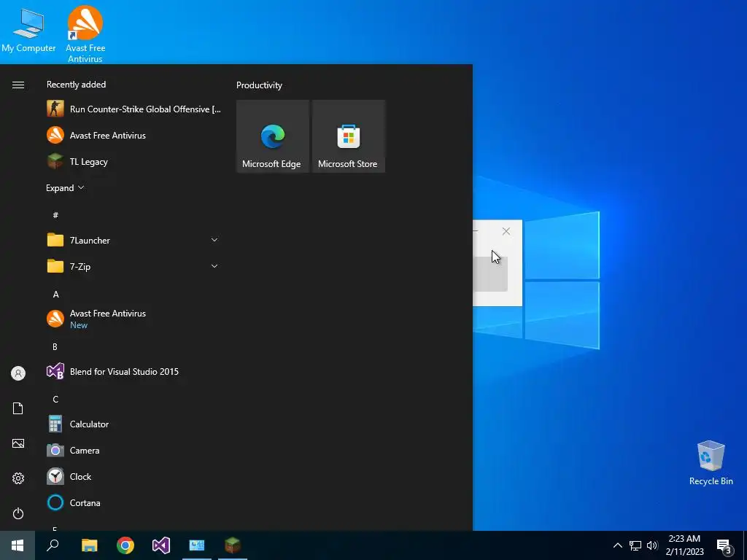Open notification center with 3 notifications
Screen dimensions: 747x560
[x=724, y=545]
